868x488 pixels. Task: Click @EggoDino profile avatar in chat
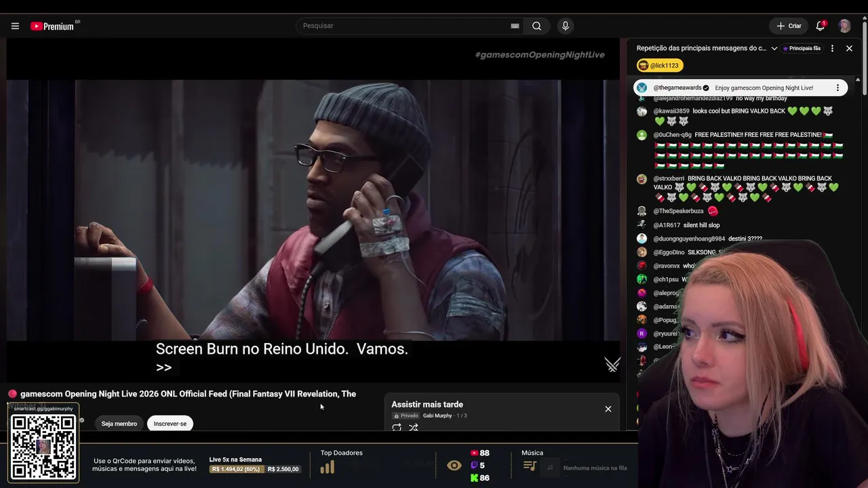click(642, 252)
